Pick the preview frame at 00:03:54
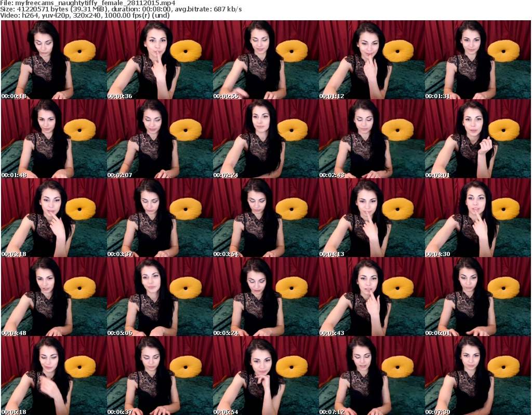 pyautogui.click(x=265, y=218)
